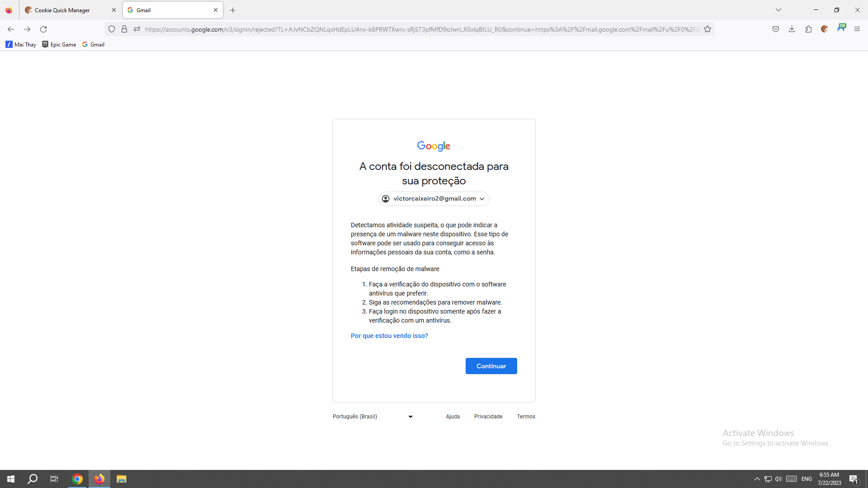Click the Firefox taskbar icon
Screen dimensions: 868x488
(99, 479)
